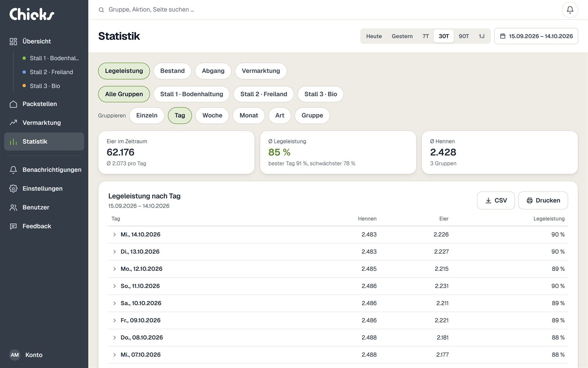Viewport: 588px width, 368px height.
Task: Expand row Mo., 12.10.2026
Action: [114, 269]
